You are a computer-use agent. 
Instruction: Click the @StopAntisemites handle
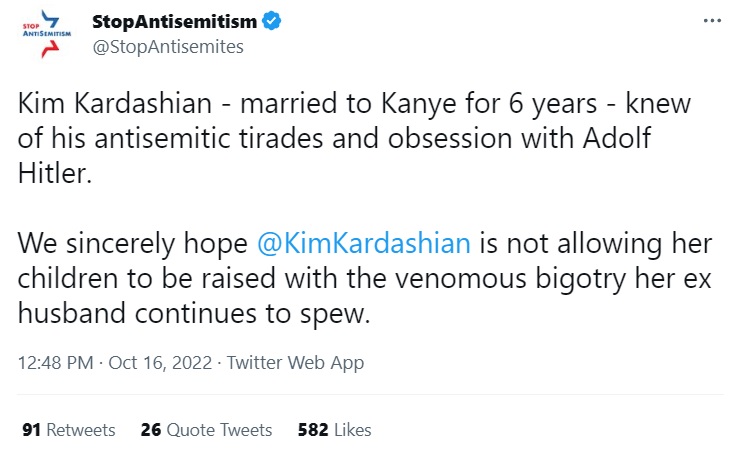(167, 46)
